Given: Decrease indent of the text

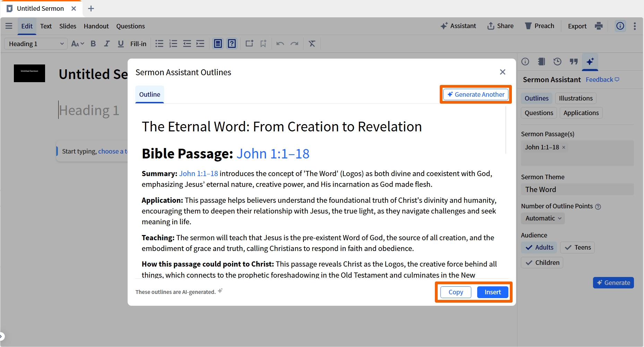Looking at the screenshot, I should tap(187, 44).
